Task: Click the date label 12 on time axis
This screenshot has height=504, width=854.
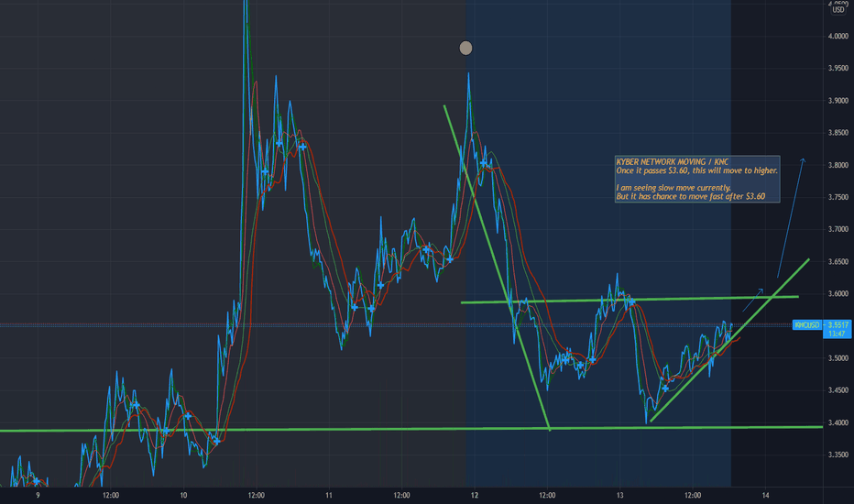Action: coord(475,495)
